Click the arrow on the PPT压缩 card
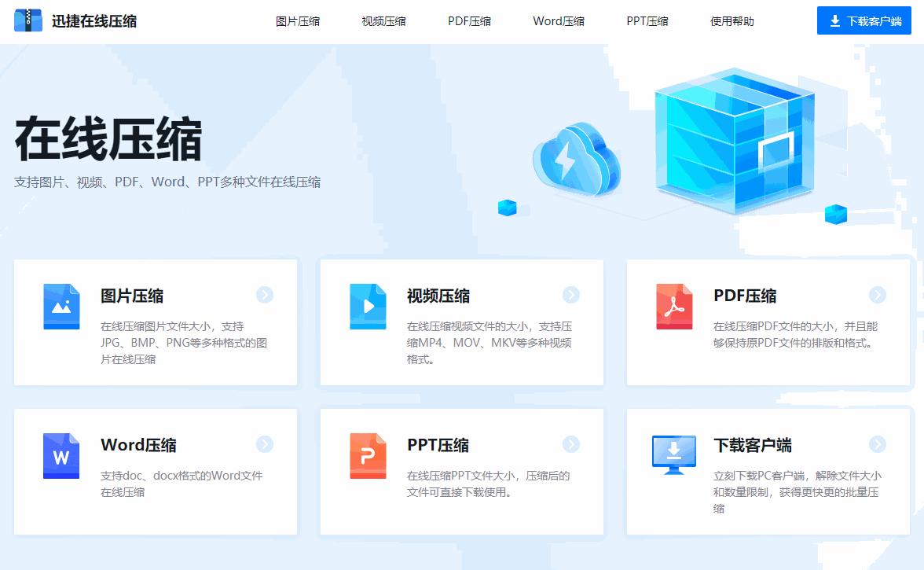The height and width of the screenshot is (570, 924). point(571,444)
